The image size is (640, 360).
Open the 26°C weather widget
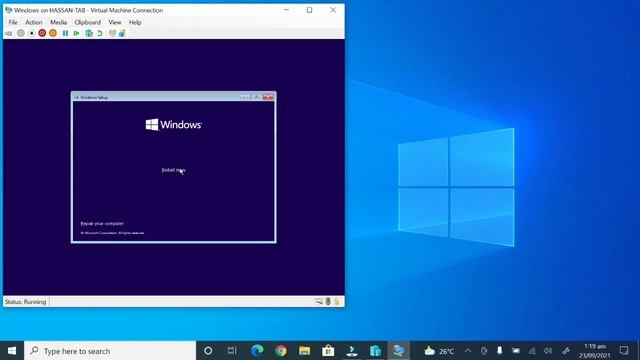pyautogui.click(x=439, y=351)
